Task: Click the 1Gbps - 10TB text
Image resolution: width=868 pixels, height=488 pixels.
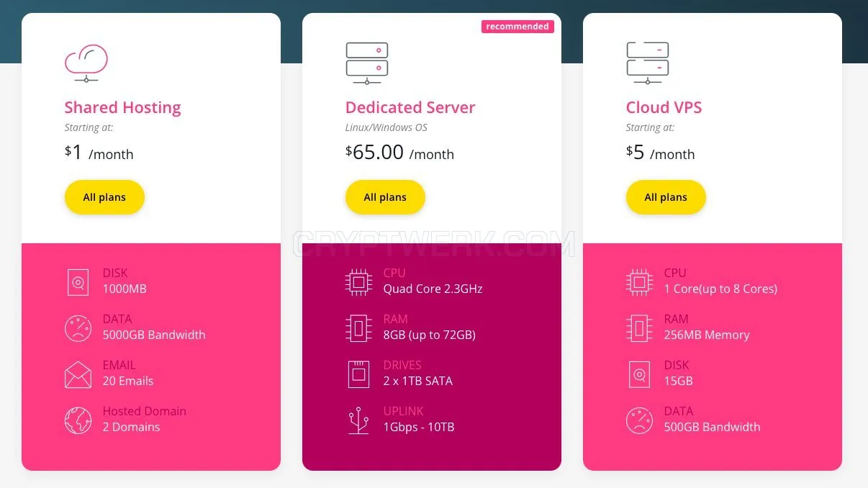Action: [419, 427]
